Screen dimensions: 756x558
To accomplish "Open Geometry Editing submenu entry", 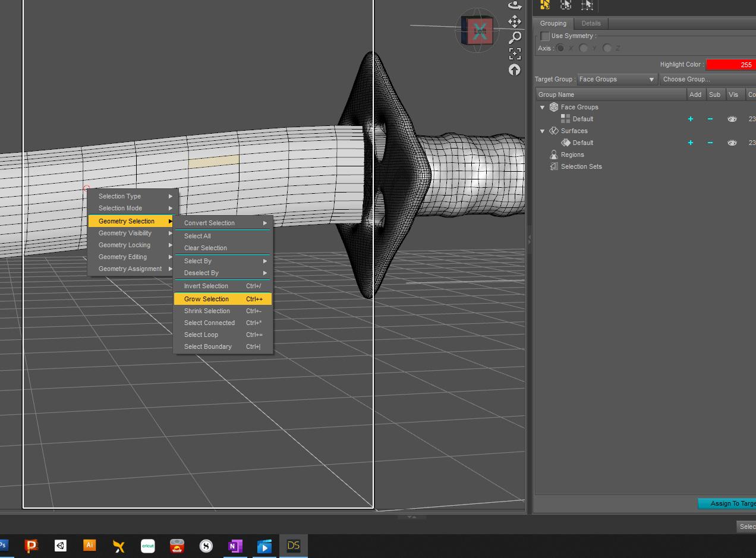I will [x=131, y=257].
